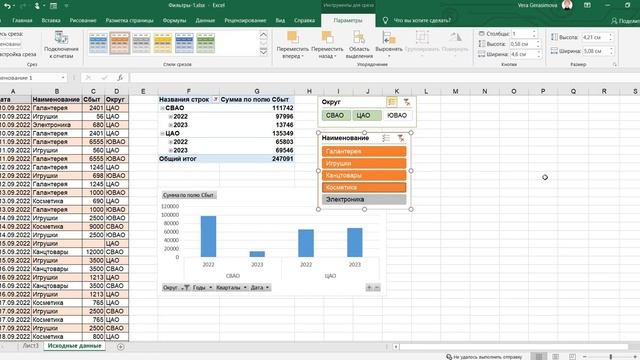Click the ribbon display options icon in title bar

click(587, 5)
